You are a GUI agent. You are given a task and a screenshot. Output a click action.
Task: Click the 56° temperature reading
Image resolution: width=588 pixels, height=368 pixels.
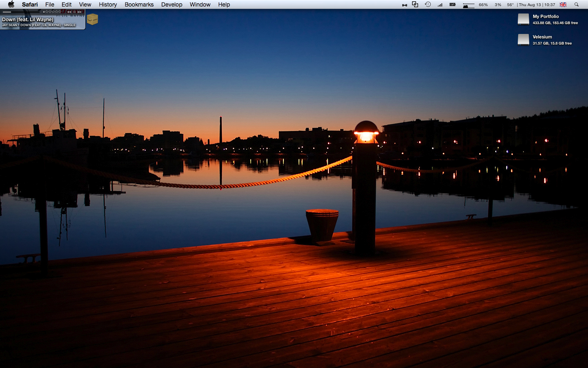coord(510,5)
